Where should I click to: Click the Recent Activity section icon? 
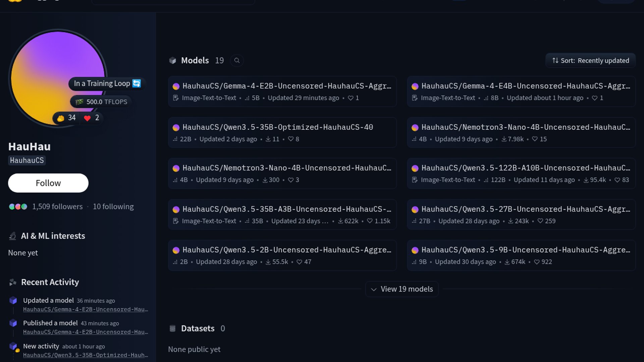pos(13,282)
